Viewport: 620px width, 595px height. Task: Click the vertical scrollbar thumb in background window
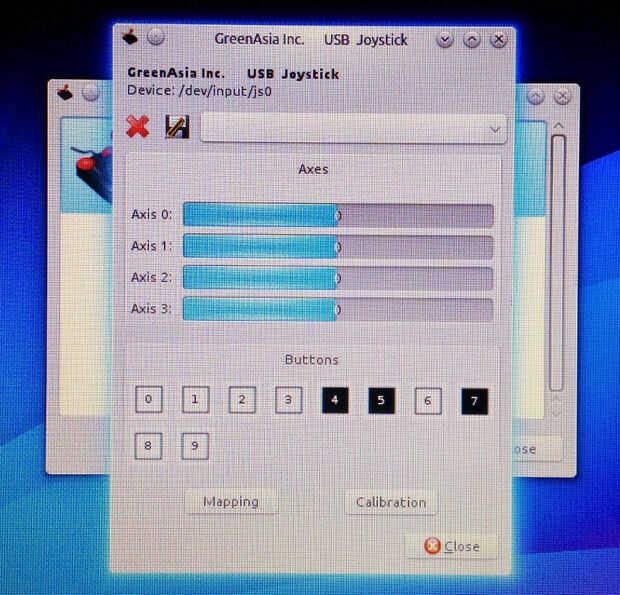[x=558, y=263]
